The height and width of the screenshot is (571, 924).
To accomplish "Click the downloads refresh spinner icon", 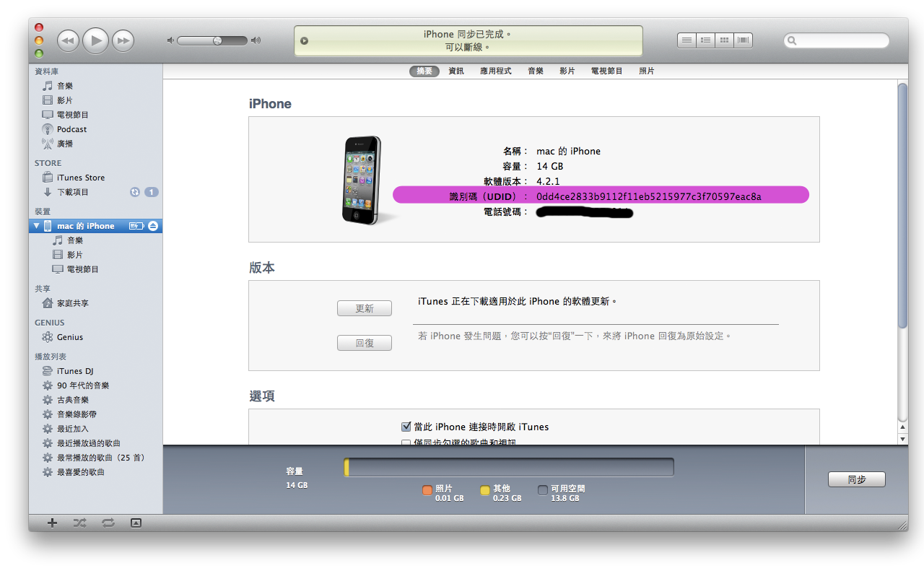I will point(134,192).
